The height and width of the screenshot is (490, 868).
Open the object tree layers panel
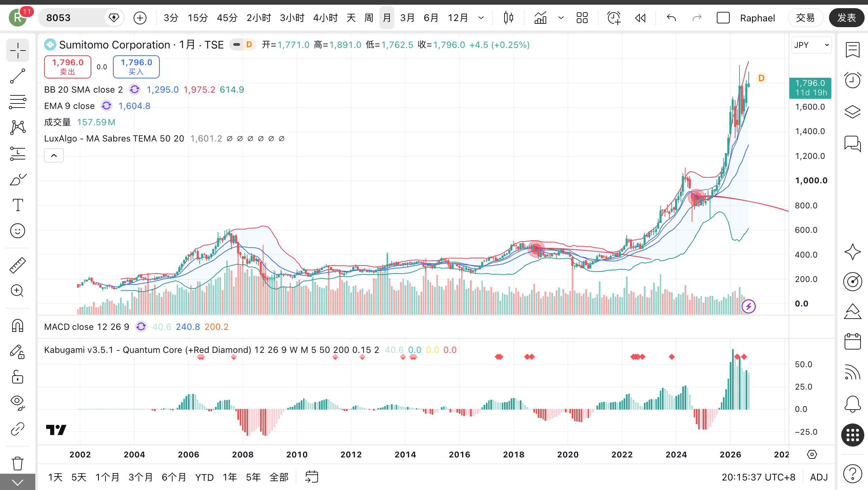(852, 112)
